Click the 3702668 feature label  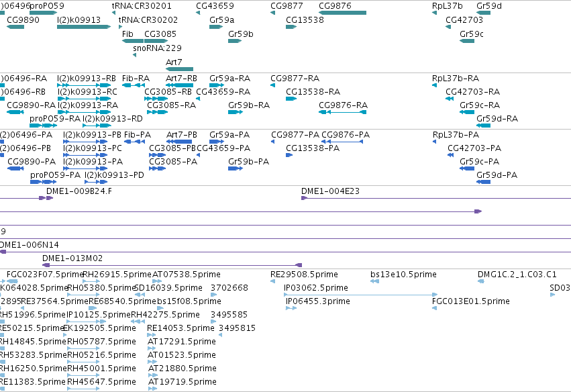[x=229, y=288]
